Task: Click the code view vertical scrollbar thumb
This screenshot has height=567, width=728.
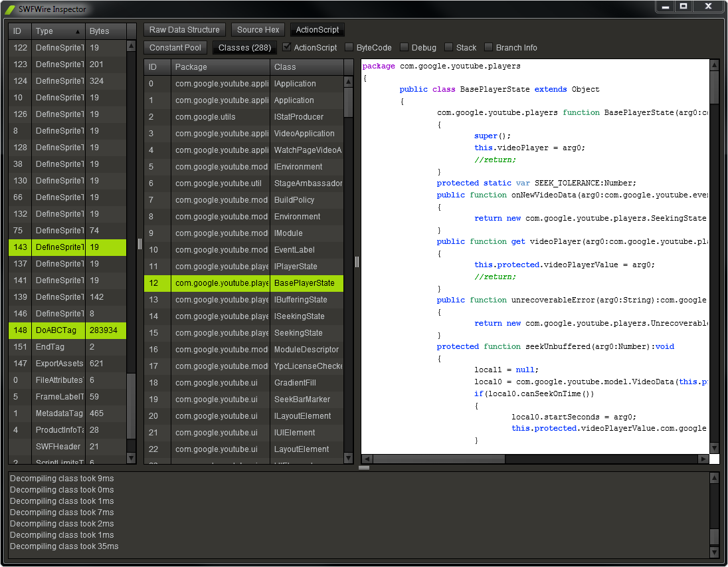Action: coord(715,87)
